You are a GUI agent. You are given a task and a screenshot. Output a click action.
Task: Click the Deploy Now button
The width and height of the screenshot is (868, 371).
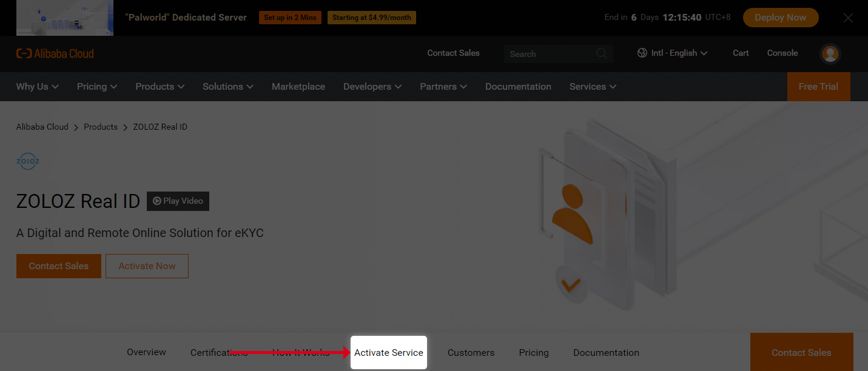click(781, 18)
